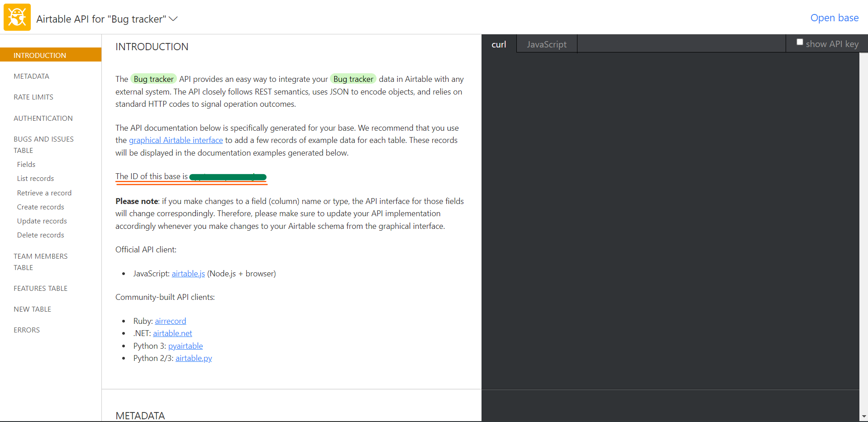Click the first Bug tracker highlighted label
Screen dimensions: 868x422
154,79
